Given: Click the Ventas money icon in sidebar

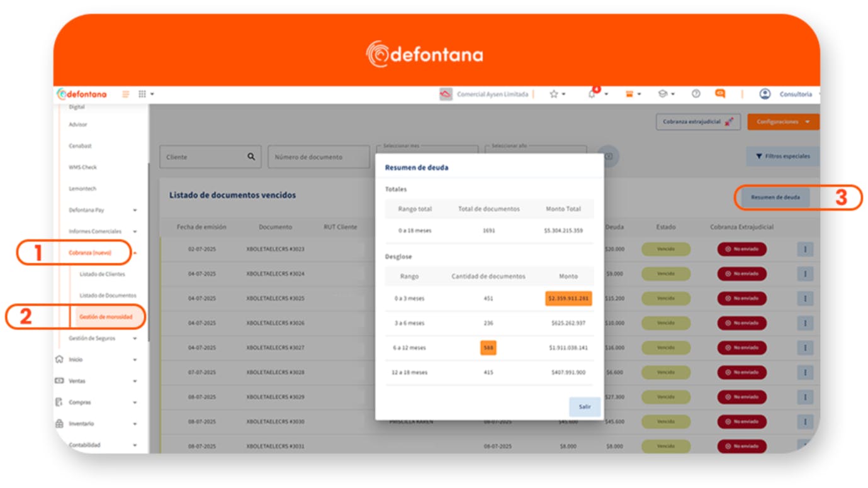Looking at the screenshot, I should coord(60,381).
